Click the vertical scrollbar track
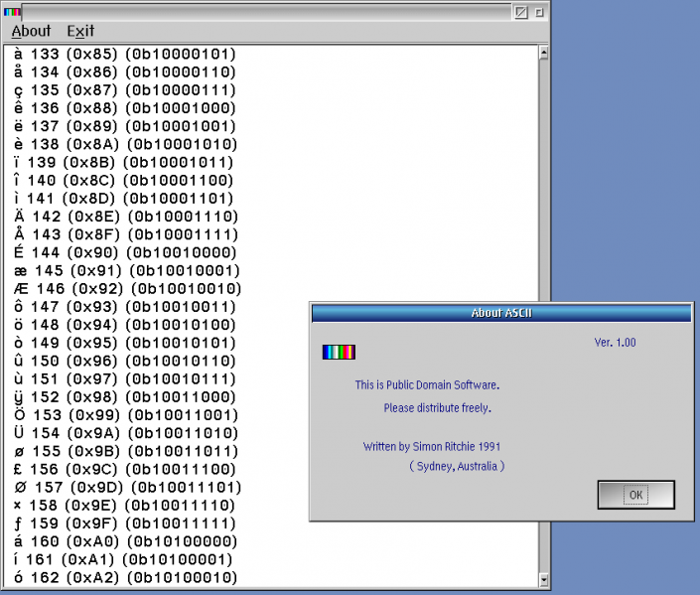Screen dimensions: 700x595 541,298
